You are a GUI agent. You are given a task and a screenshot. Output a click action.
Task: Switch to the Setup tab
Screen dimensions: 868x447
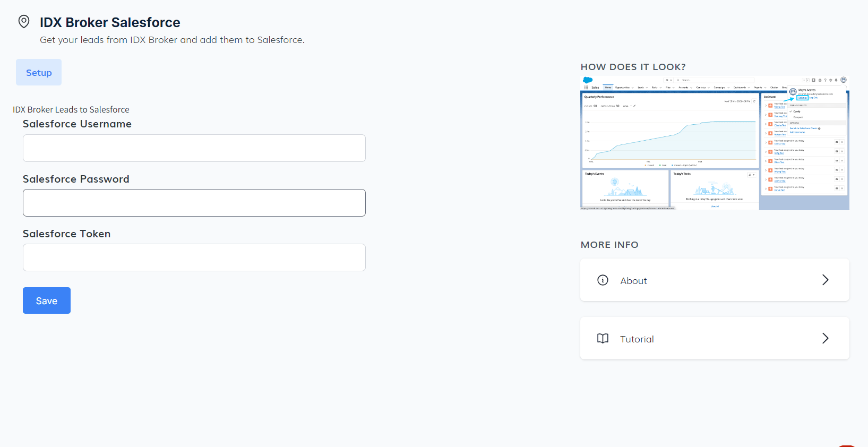[39, 73]
